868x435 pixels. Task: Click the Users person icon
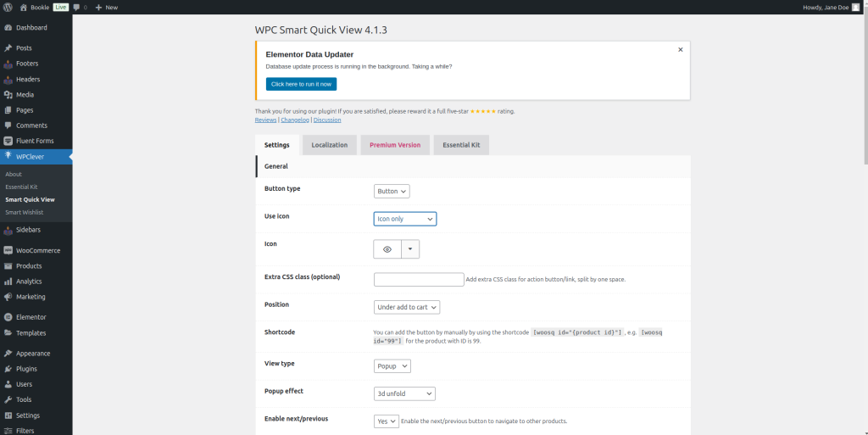(8, 384)
